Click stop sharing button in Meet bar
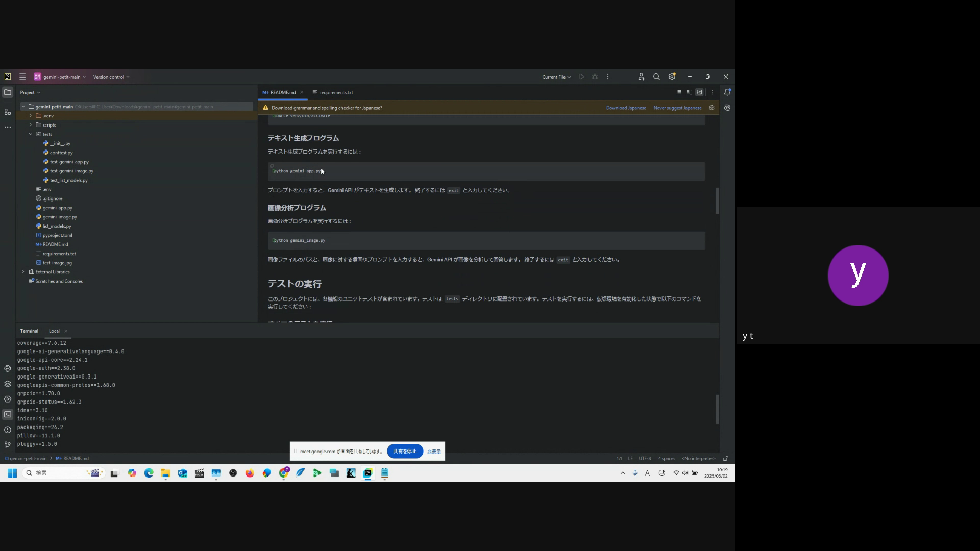 (405, 451)
